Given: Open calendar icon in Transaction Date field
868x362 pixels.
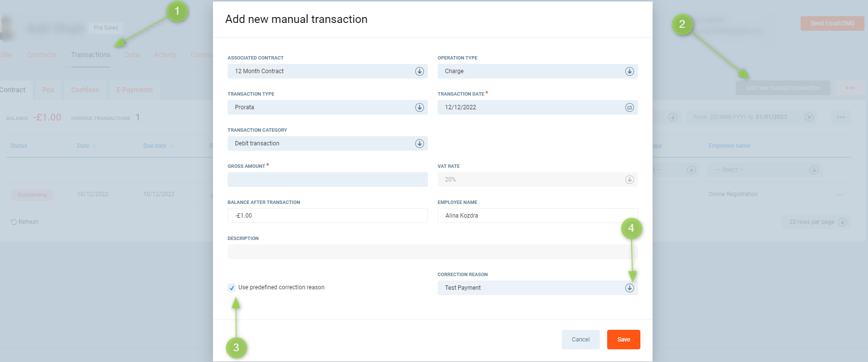Looking at the screenshot, I should [x=629, y=107].
